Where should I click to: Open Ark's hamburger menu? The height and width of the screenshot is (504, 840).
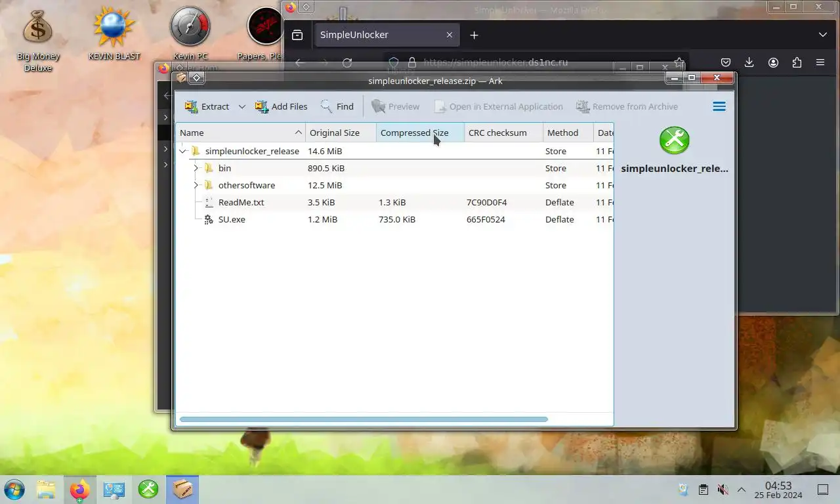719,106
